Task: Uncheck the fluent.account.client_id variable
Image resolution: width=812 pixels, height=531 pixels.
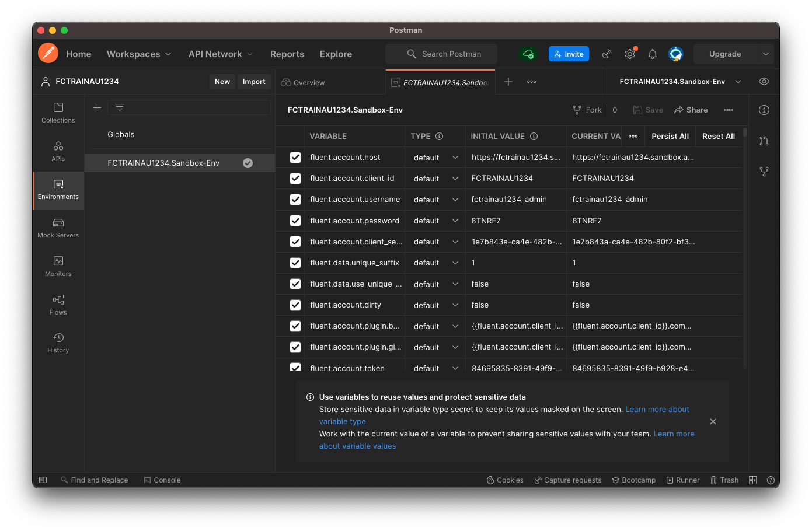Action: coord(295,179)
